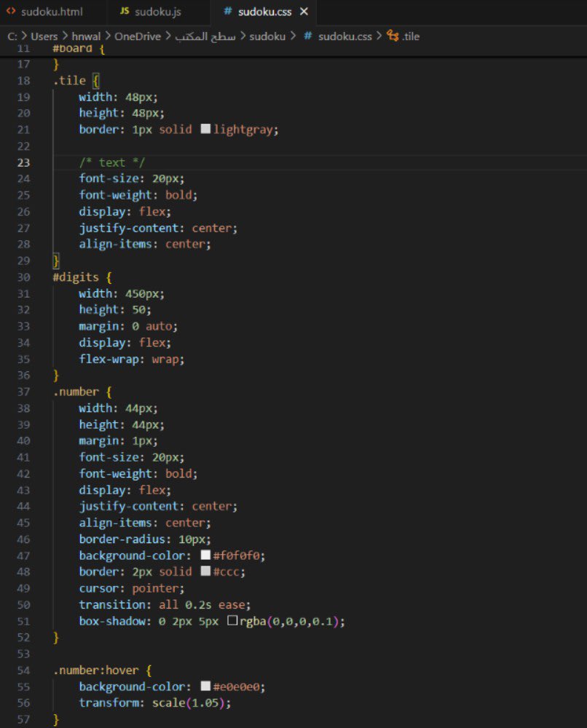587x728 pixels.
Task: Click the .tile symbol icon in breadcrumb
Action: tap(393, 36)
